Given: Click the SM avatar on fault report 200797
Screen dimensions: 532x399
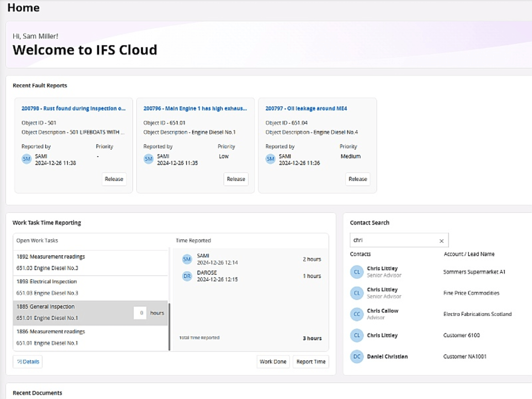Looking at the screenshot, I should pos(270,159).
